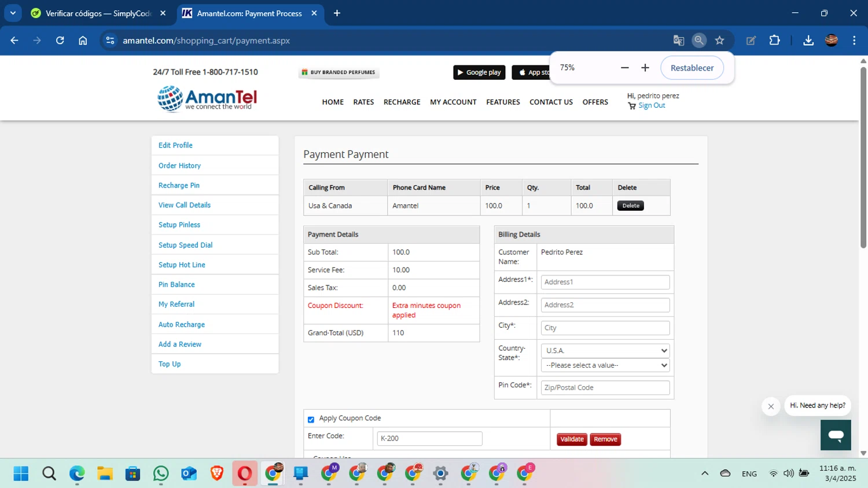Click the Restablecer zoom button

pos(692,68)
